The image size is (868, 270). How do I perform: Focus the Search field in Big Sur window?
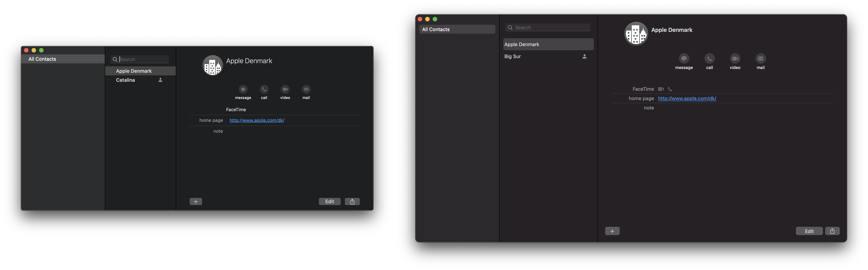(x=548, y=28)
